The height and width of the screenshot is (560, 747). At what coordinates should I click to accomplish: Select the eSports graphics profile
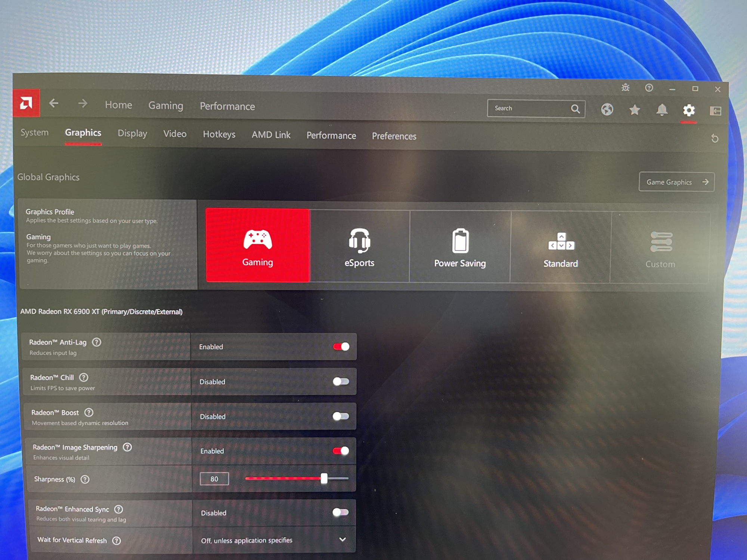click(x=359, y=246)
